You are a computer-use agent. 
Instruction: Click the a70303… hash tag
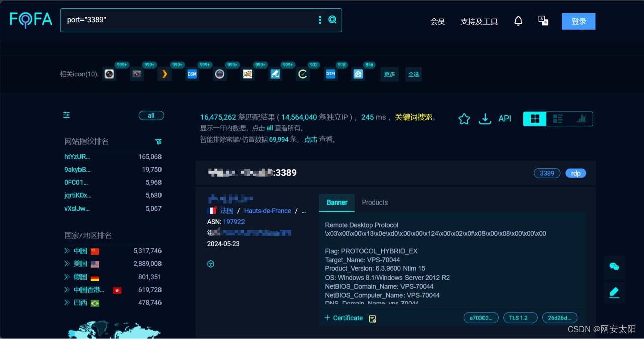(x=481, y=318)
